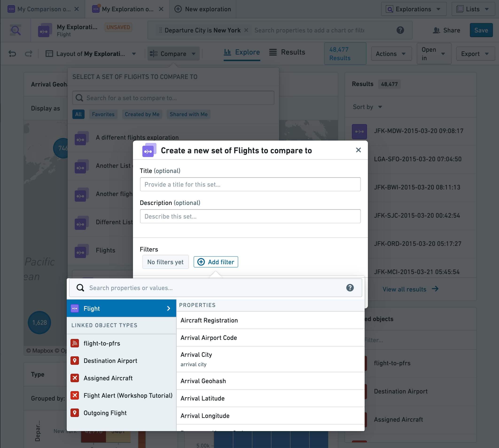This screenshot has width=499, height=448.
Task: Click the help icon in the property search box
Action: click(350, 287)
